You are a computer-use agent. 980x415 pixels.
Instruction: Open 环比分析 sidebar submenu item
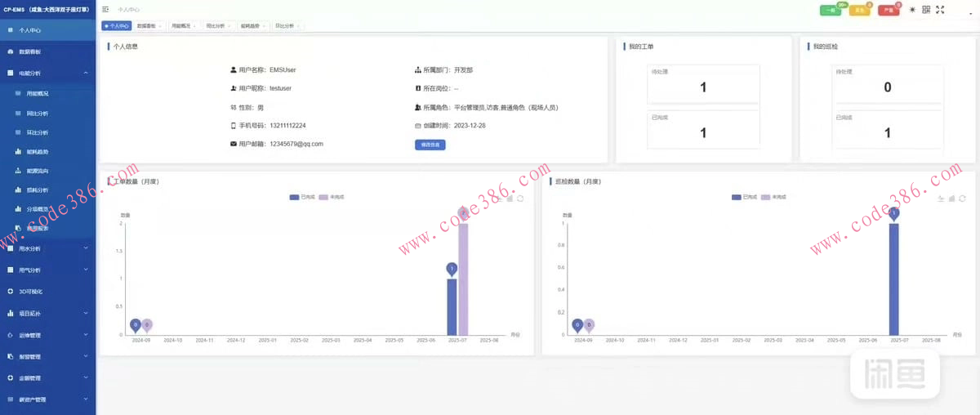47,132
